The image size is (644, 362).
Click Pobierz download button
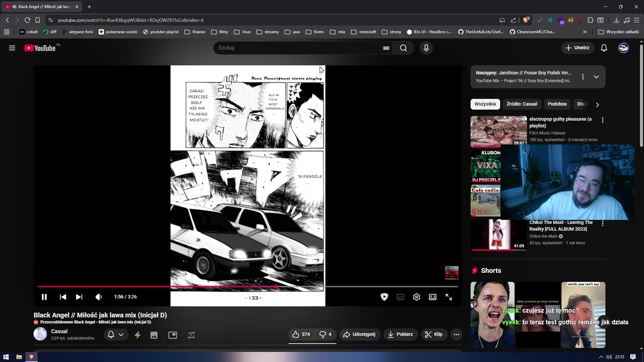[400, 334]
